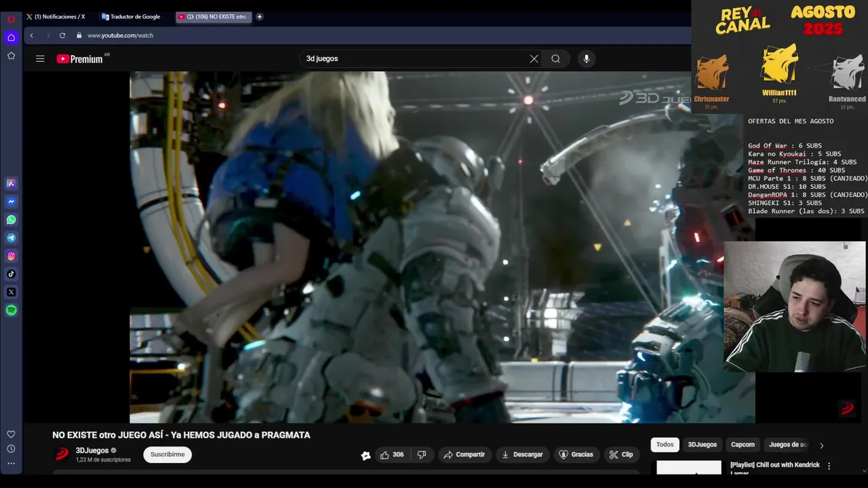Open TikTok in the Opera sidebar

(11, 274)
